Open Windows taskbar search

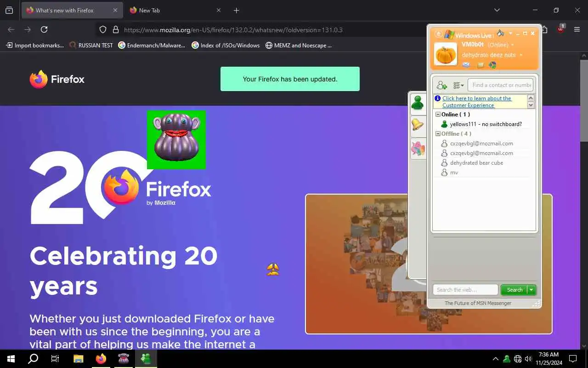33,359
